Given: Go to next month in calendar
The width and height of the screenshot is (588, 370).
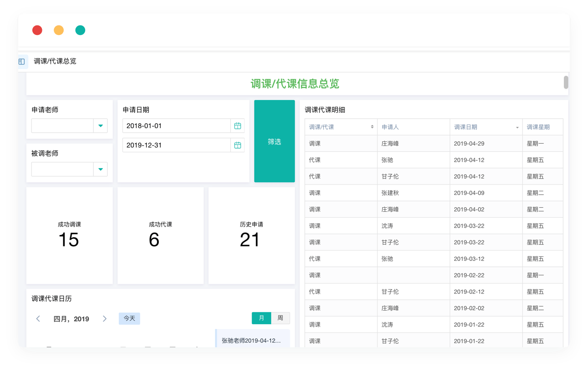Looking at the screenshot, I should click(105, 319).
